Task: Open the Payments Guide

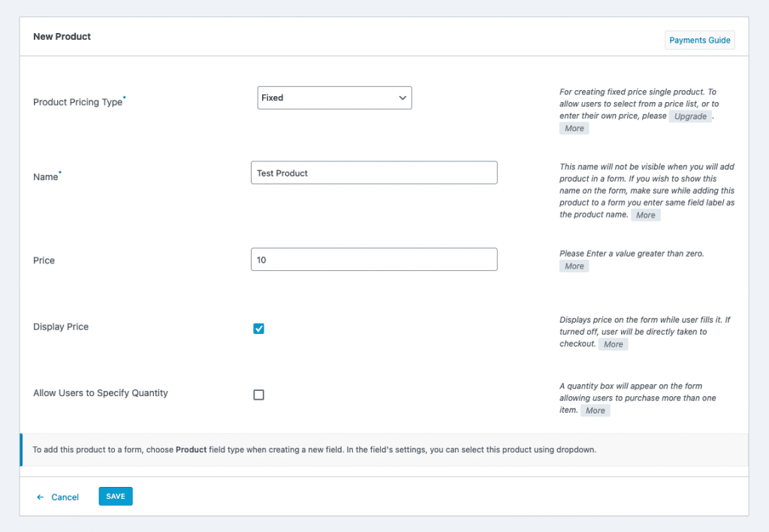Action: click(x=699, y=40)
